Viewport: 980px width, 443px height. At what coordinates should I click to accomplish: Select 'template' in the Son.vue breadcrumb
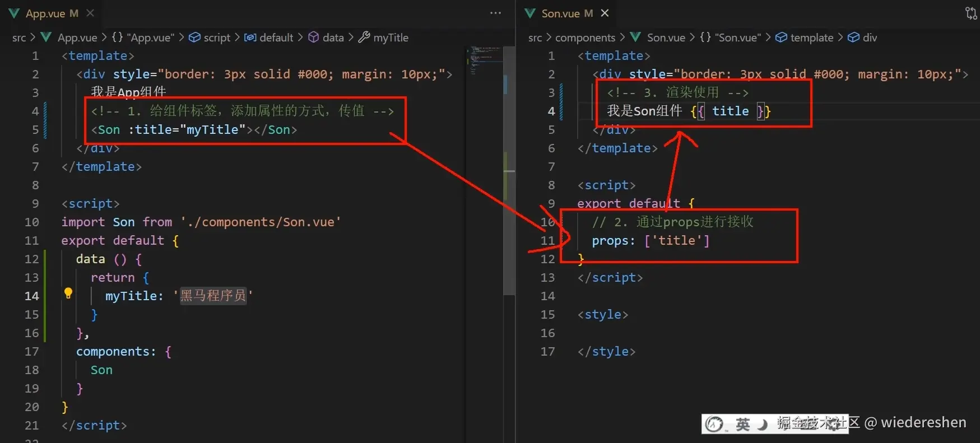[x=812, y=38]
